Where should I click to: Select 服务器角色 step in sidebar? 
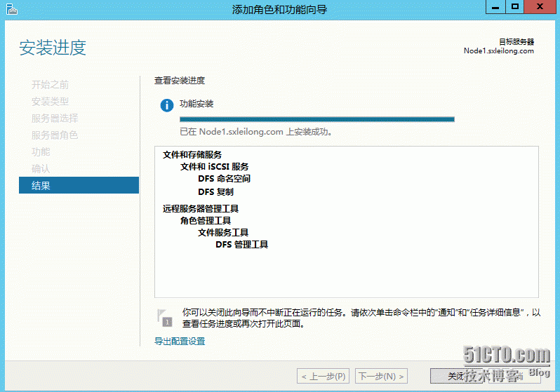pos(55,135)
